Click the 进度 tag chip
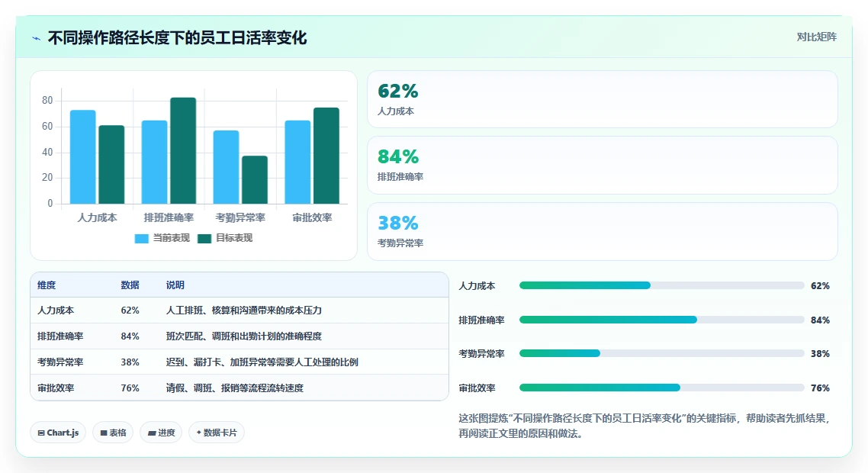Screen dimensions: 868x473 coord(161,433)
